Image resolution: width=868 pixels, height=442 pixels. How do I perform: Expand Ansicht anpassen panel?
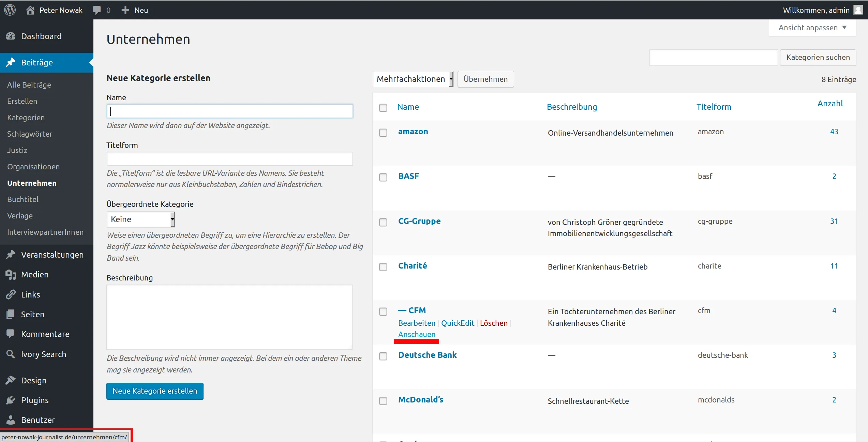812,28
